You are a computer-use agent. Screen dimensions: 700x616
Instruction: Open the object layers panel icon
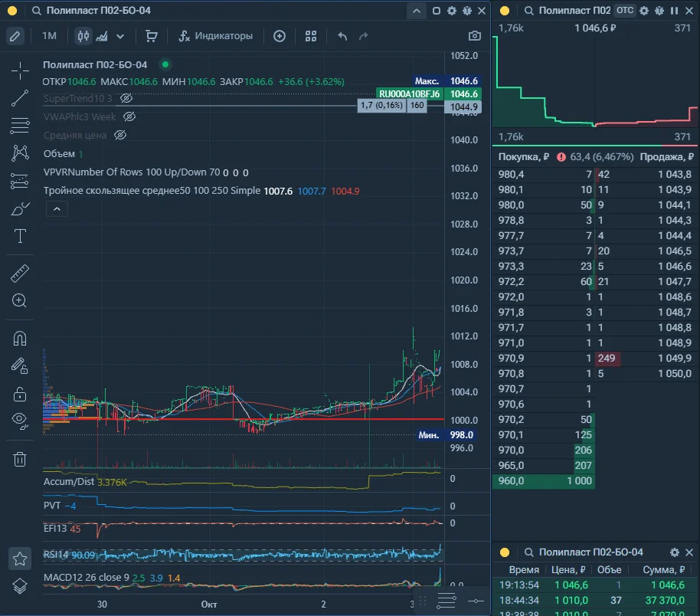(x=20, y=585)
